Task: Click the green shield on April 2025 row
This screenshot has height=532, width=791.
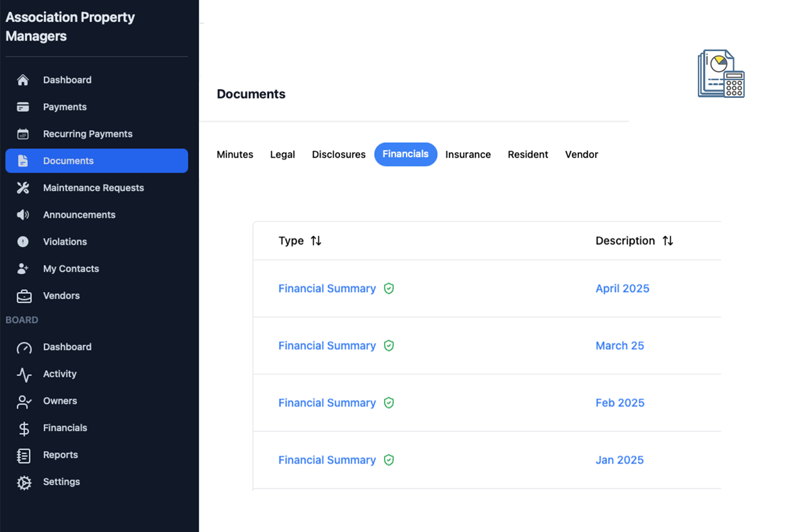Action: click(x=389, y=288)
